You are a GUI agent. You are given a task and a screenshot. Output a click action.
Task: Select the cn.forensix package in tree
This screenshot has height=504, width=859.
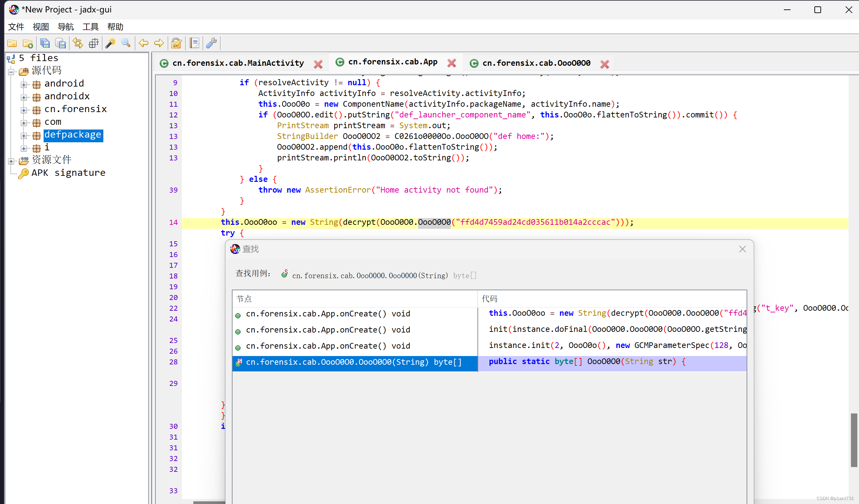76,109
